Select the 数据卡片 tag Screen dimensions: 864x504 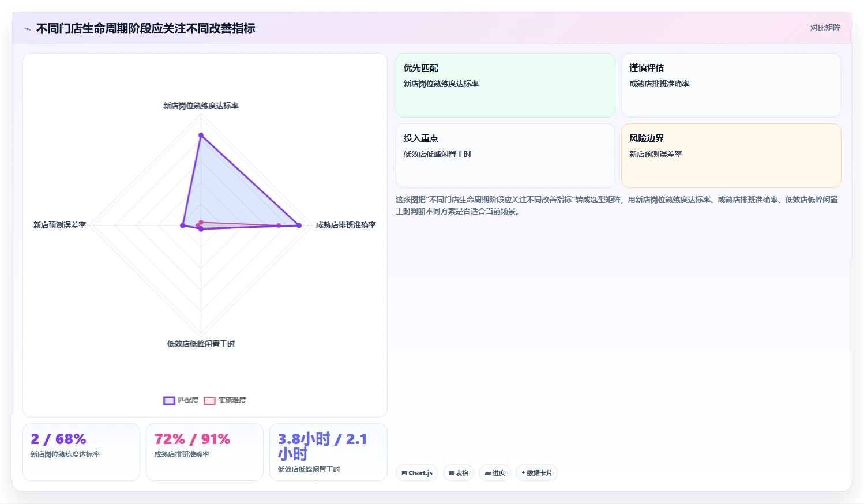coord(536,473)
